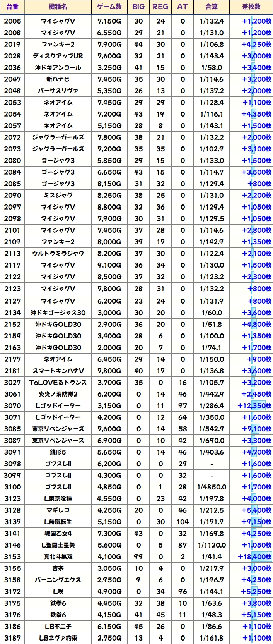Select the +12,350枚 difference value
The height and width of the screenshot is (644, 273).
pyautogui.click(x=254, y=405)
